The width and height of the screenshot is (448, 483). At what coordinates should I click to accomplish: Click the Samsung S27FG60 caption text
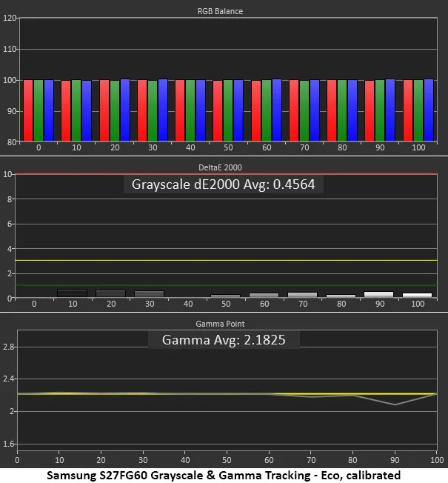pos(224,475)
